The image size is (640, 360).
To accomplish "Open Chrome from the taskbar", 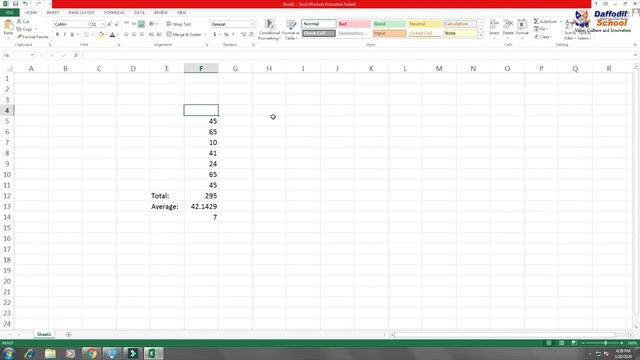I will pos(91,353).
